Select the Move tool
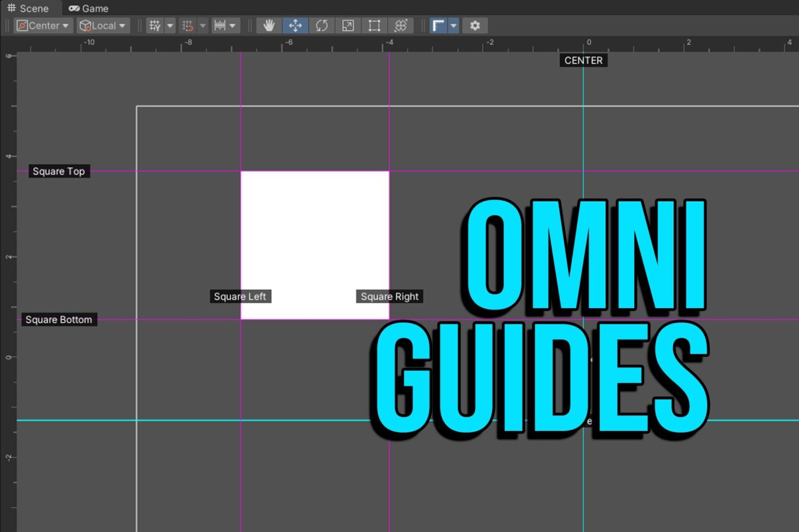 pos(295,26)
